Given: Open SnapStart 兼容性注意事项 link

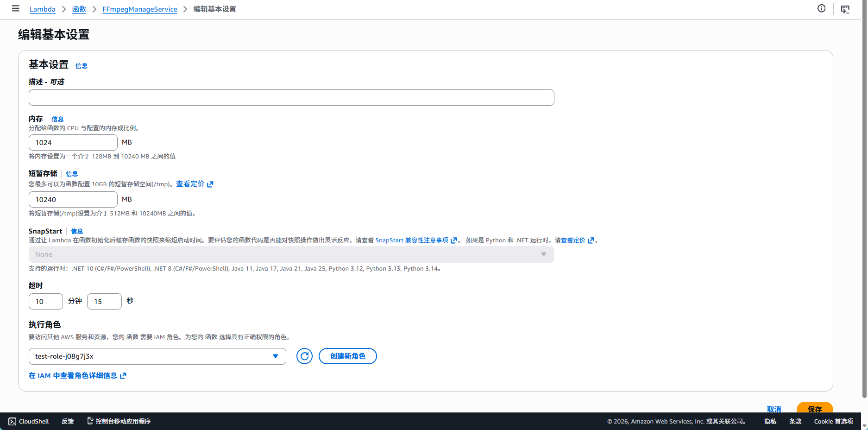Looking at the screenshot, I should (411, 240).
